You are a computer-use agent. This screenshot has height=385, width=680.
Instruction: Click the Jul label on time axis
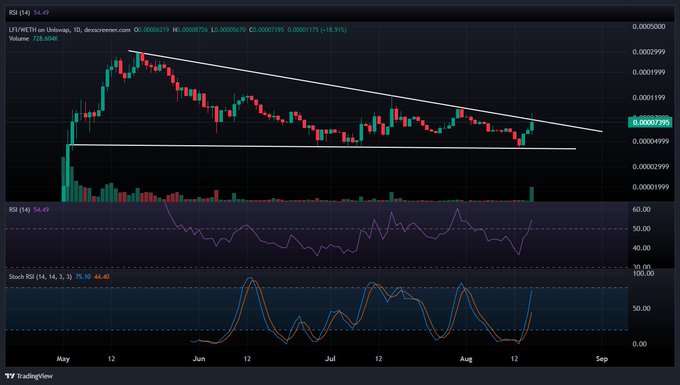coord(330,359)
